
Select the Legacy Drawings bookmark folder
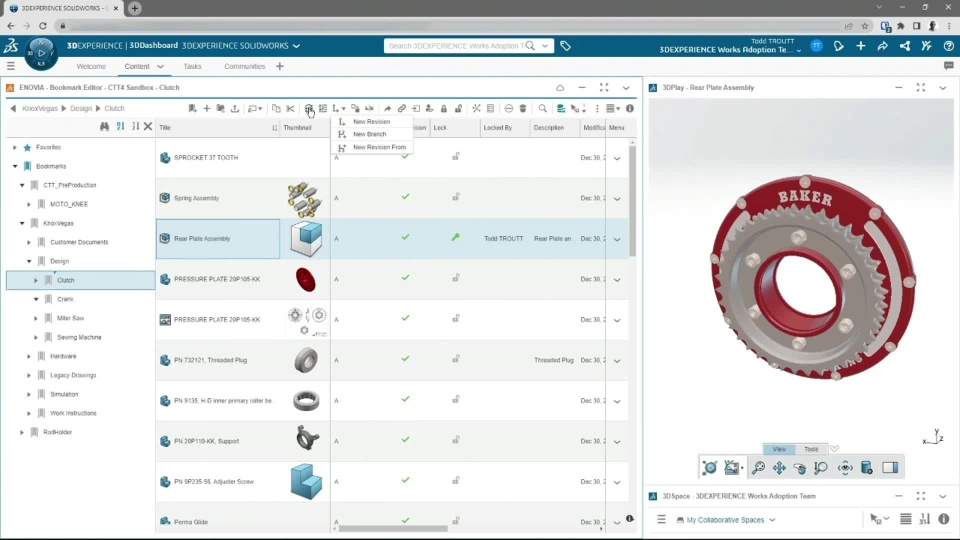tap(73, 375)
